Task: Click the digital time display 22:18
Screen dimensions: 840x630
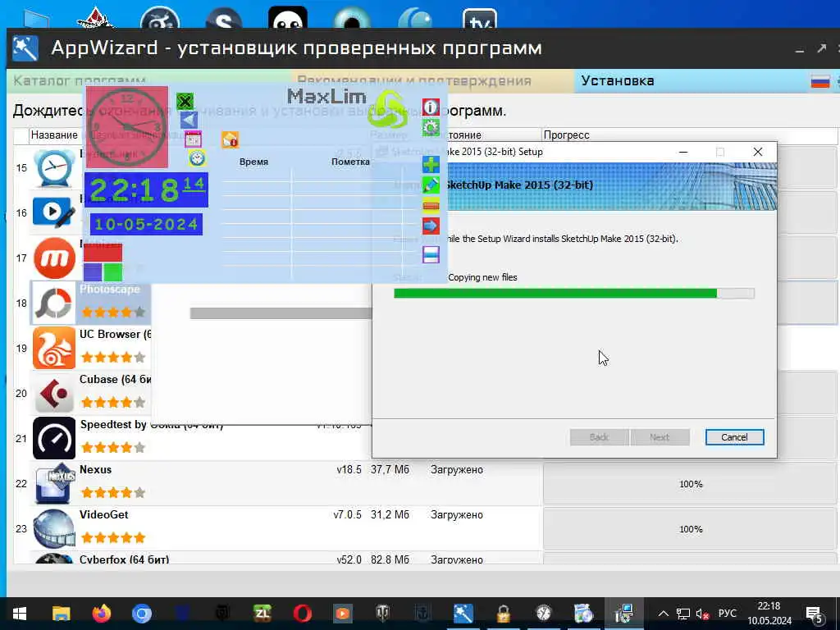Action: tap(146, 189)
